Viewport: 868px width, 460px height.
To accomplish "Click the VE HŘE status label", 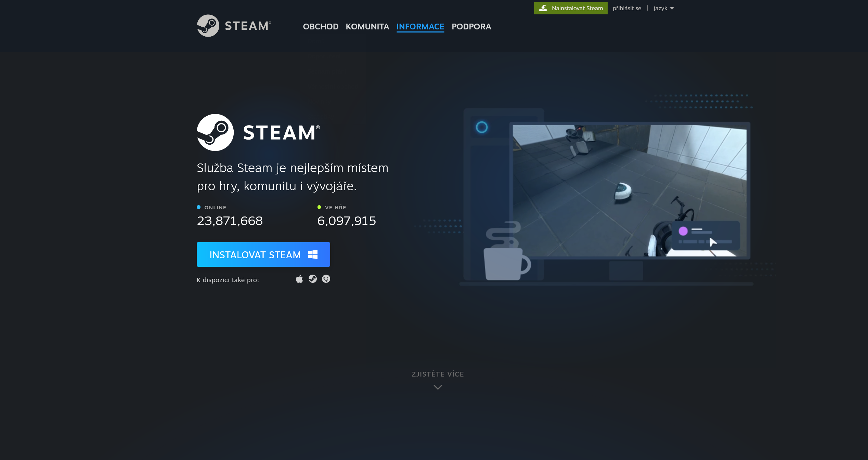I will coord(335,208).
